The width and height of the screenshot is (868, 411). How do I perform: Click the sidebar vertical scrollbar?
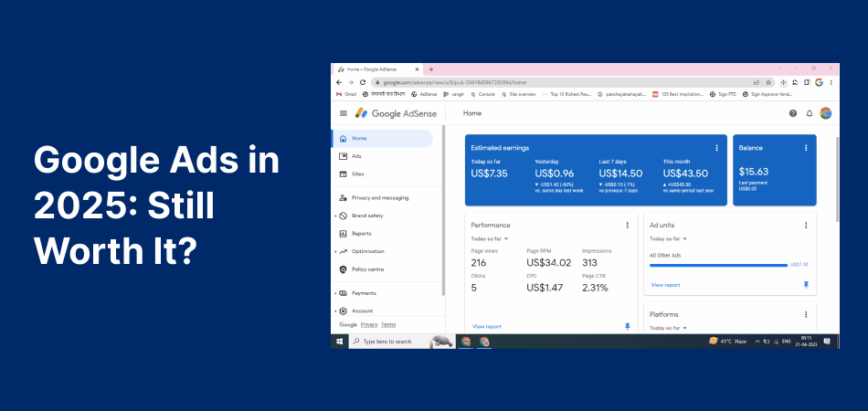coord(443,210)
